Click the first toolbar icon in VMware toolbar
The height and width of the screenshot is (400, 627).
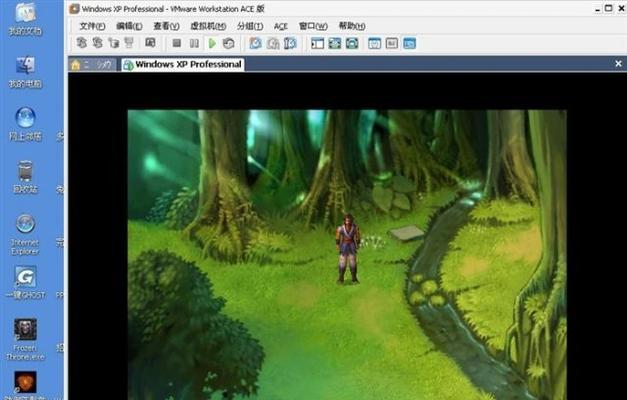click(82, 43)
